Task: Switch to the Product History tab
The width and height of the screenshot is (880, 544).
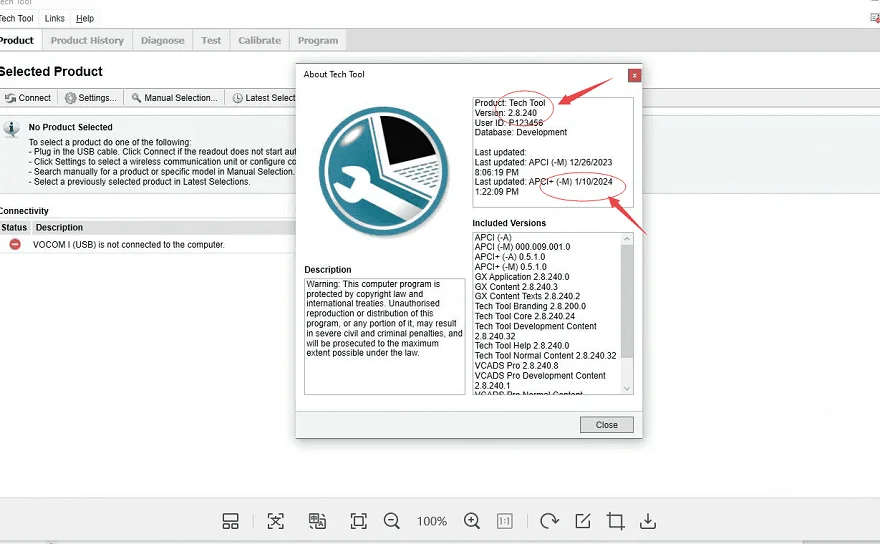Action: click(x=87, y=40)
